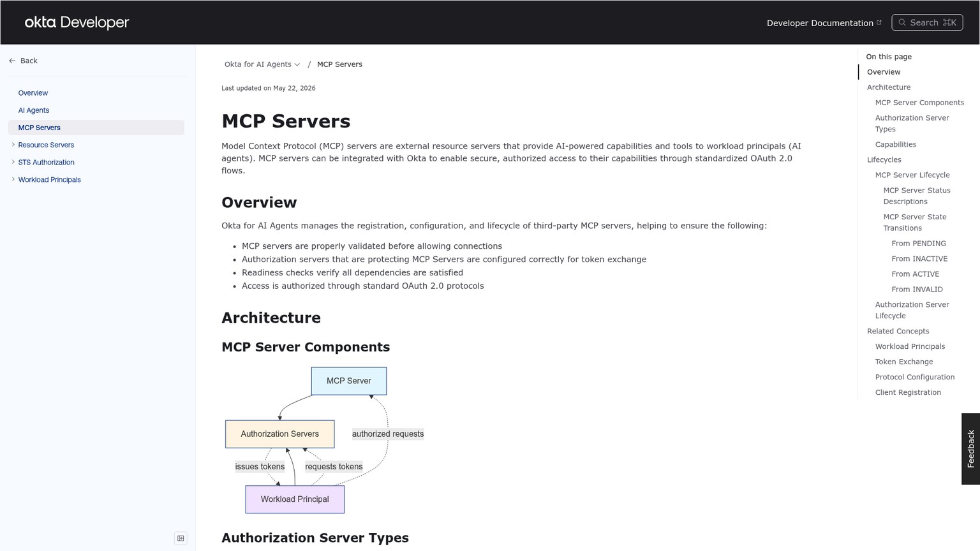Image resolution: width=980 pixels, height=551 pixels.
Task: Jump to From INACTIVE link
Action: (x=919, y=259)
